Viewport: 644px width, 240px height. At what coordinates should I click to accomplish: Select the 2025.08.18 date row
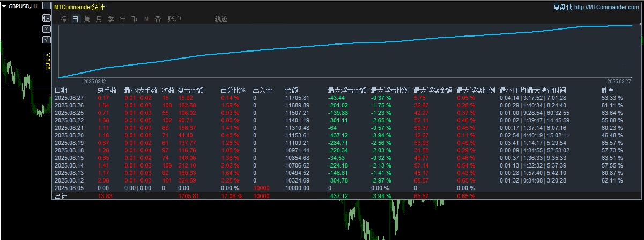[69, 150]
